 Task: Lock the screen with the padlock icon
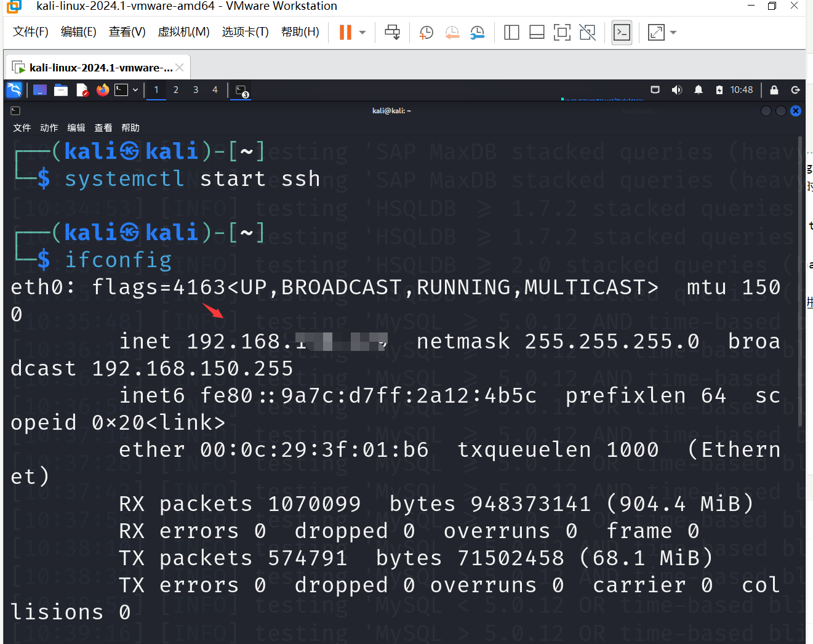(774, 90)
